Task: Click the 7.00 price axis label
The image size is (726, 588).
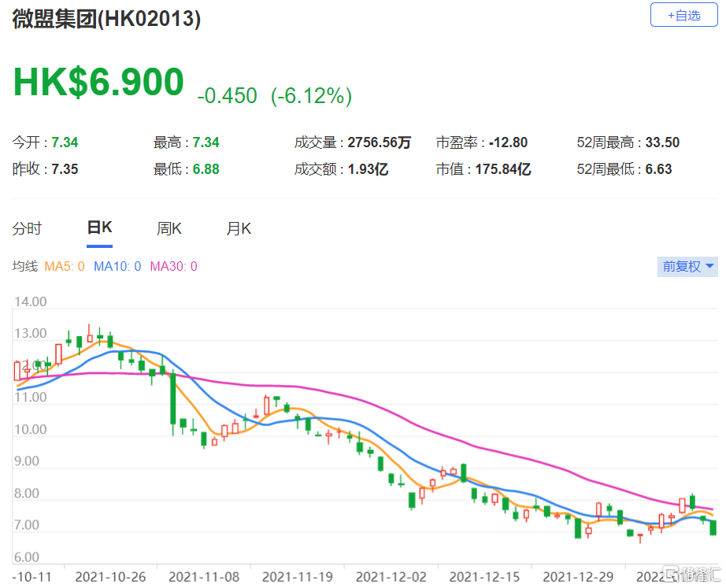Action: tap(27, 525)
